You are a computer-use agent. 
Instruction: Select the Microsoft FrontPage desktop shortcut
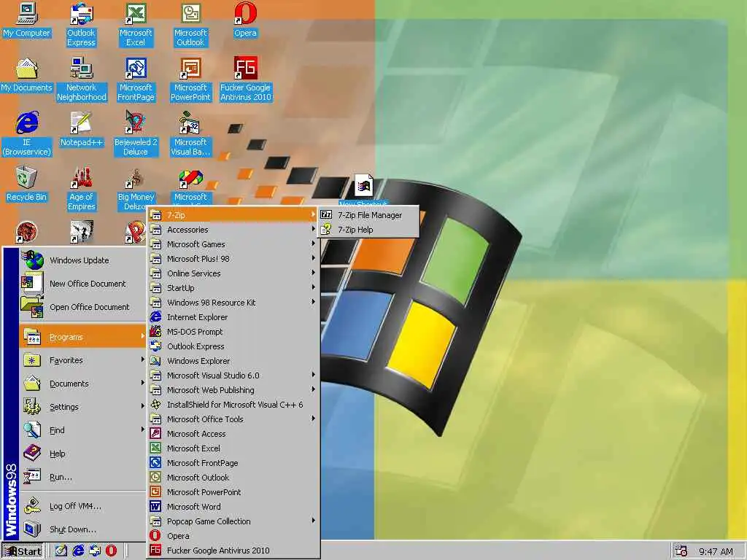[136, 79]
